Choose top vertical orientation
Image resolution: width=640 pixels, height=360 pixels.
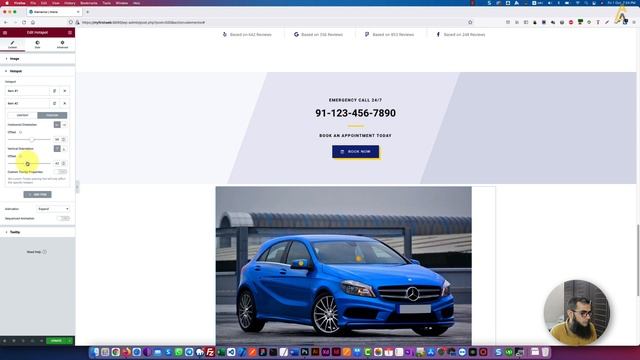tap(57, 149)
